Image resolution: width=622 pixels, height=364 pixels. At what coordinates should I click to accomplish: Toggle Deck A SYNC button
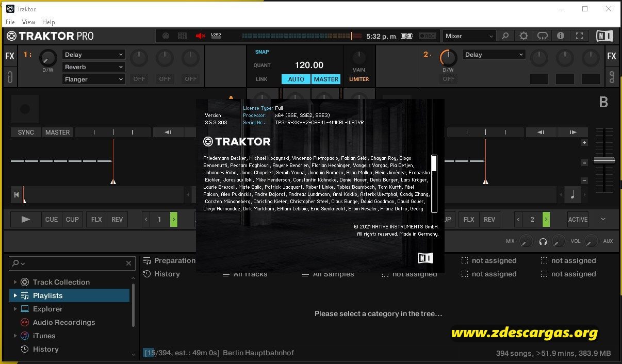tap(26, 133)
